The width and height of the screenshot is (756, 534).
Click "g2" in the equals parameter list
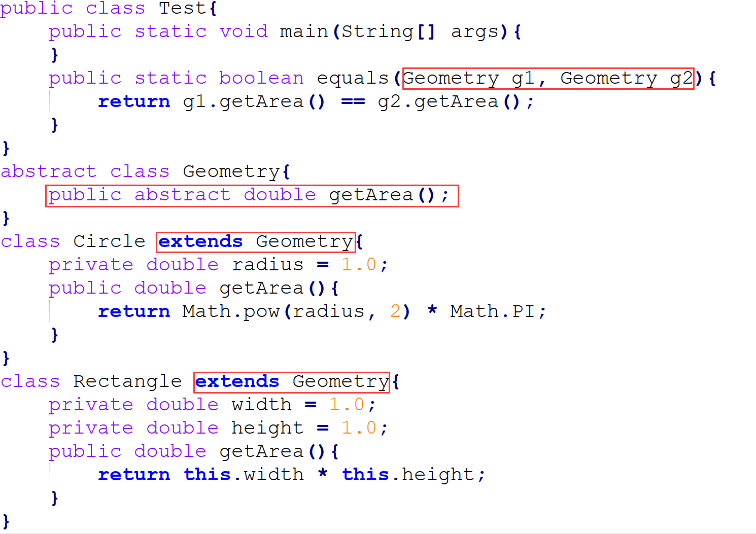681,79
